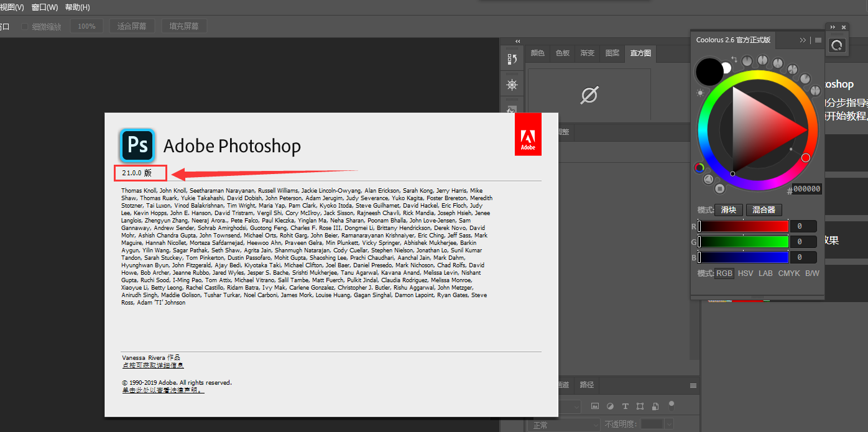Toggle the 细微缩放 checkbox
This screenshot has width=868, height=432.
pyautogui.click(x=25, y=27)
